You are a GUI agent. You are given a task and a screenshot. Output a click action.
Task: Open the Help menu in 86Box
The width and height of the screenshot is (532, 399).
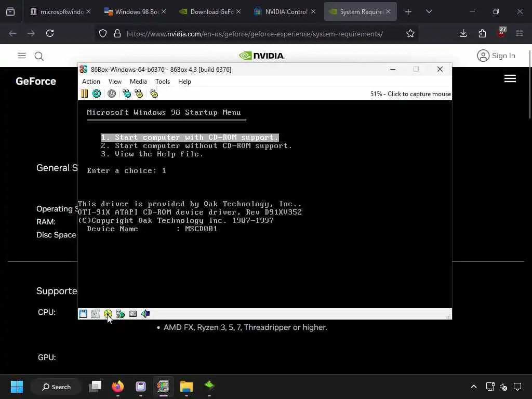[x=184, y=82]
